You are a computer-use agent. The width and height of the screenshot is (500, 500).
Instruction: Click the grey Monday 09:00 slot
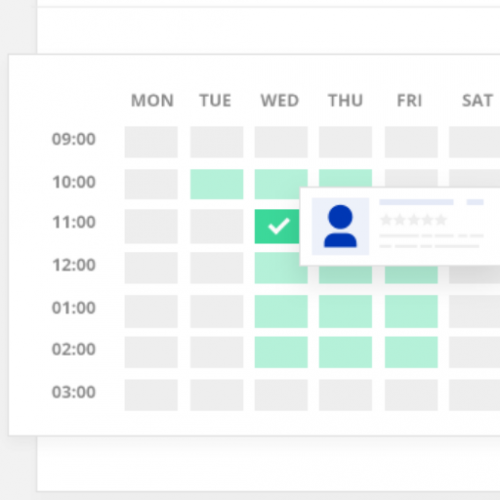[151, 142]
